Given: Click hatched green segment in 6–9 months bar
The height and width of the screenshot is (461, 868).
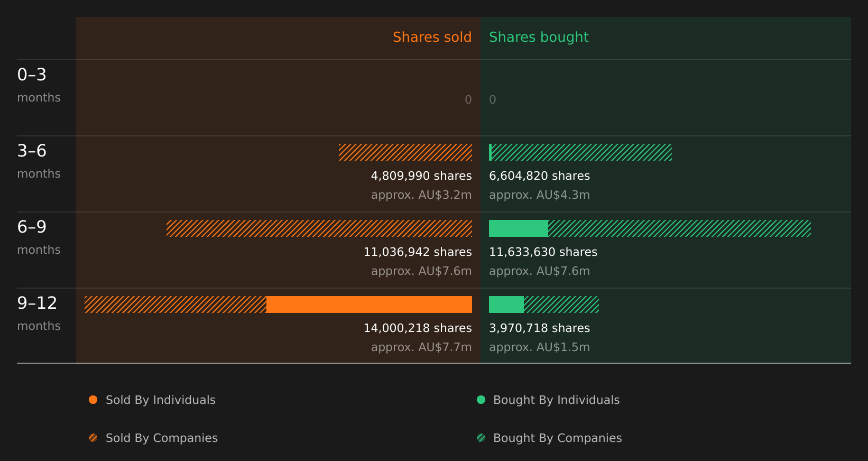Looking at the screenshot, I should click(679, 228).
